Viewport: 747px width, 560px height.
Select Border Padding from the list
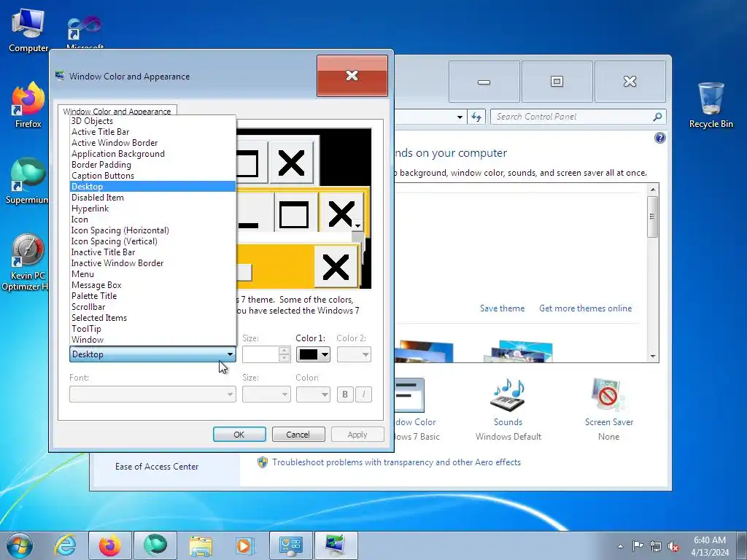(152, 165)
